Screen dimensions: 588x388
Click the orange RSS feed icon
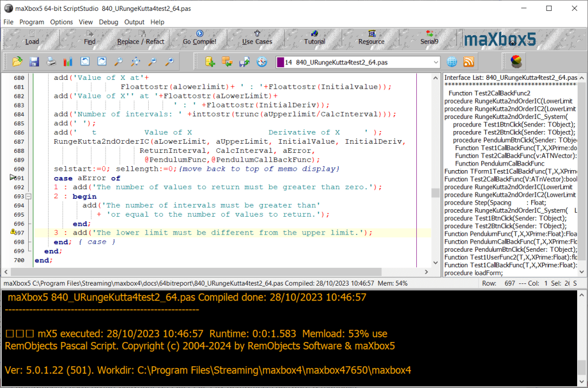pyautogui.click(x=469, y=62)
